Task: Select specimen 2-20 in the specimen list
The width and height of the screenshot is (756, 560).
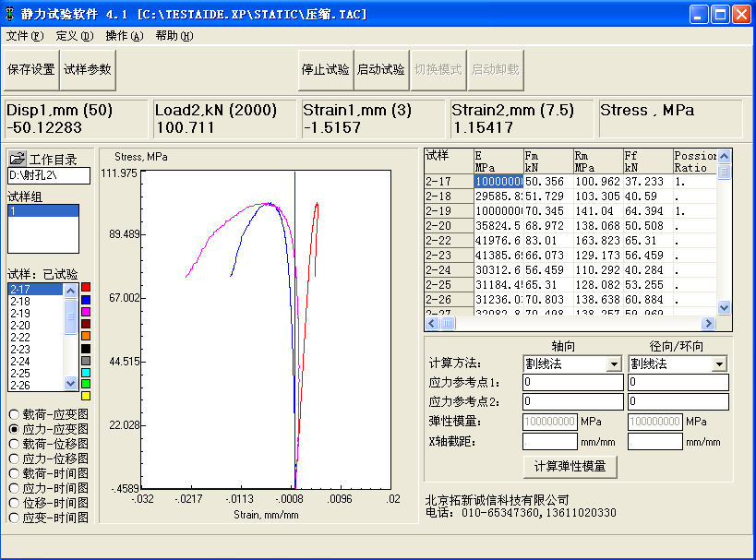Action: [36, 326]
